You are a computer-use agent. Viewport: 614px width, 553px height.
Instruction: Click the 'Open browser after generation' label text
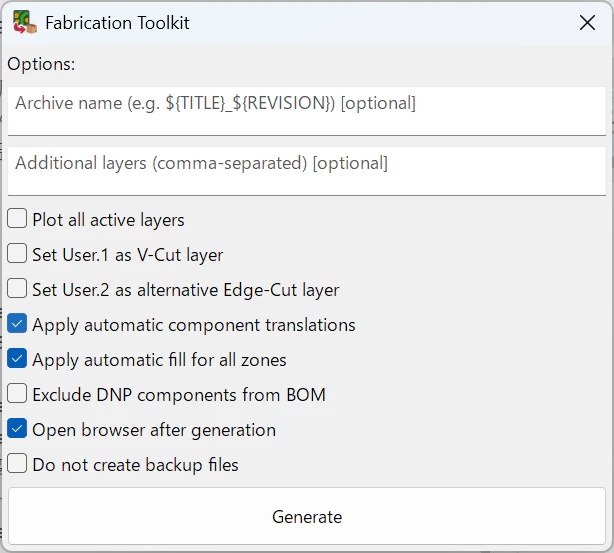(x=154, y=430)
